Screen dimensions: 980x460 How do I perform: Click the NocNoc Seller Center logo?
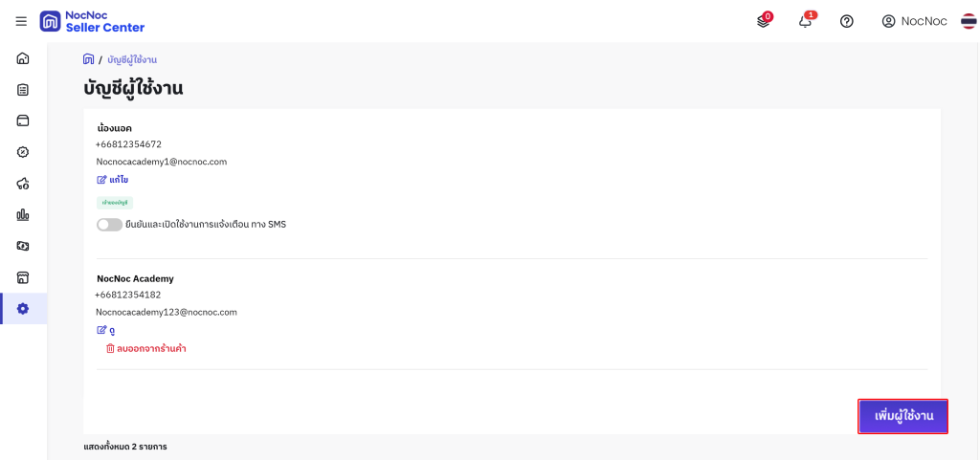click(x=93, y=21)
